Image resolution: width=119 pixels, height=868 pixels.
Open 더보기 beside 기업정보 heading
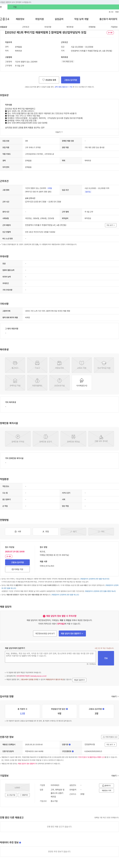(x=115, y=776)
